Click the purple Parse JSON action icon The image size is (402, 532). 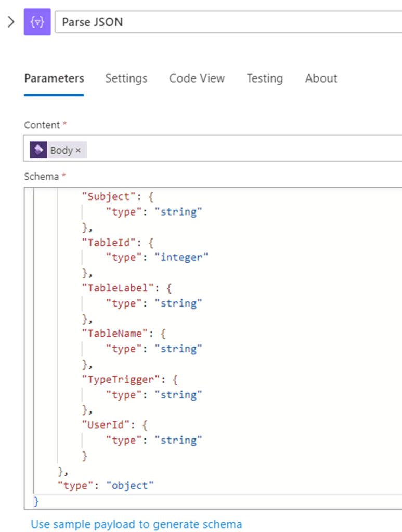(x=37, y=22)
